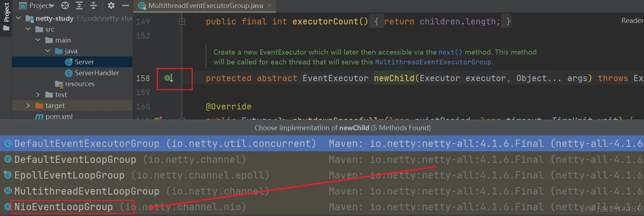The width and height of the screenshot is (644, 216).
Task: Click line number 160 in gutter
Action: coord(143,107)
